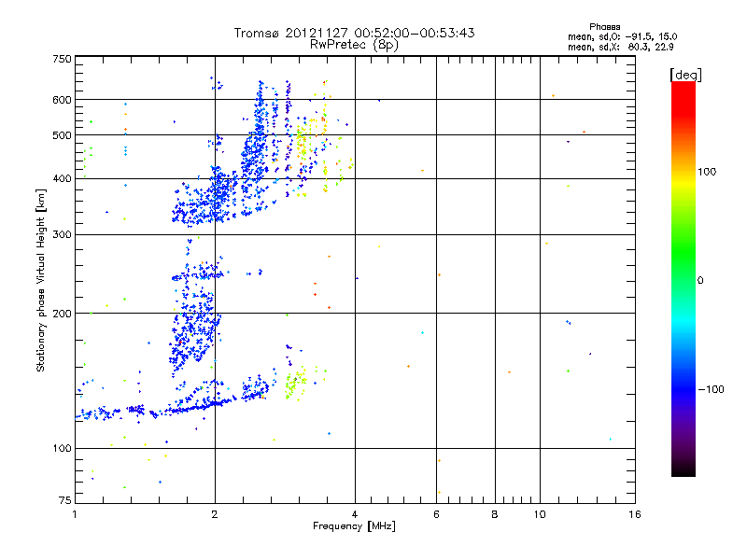Click the colorbar tick label '0'
This screenshot has height=560, width=747.
pos(699,281)
